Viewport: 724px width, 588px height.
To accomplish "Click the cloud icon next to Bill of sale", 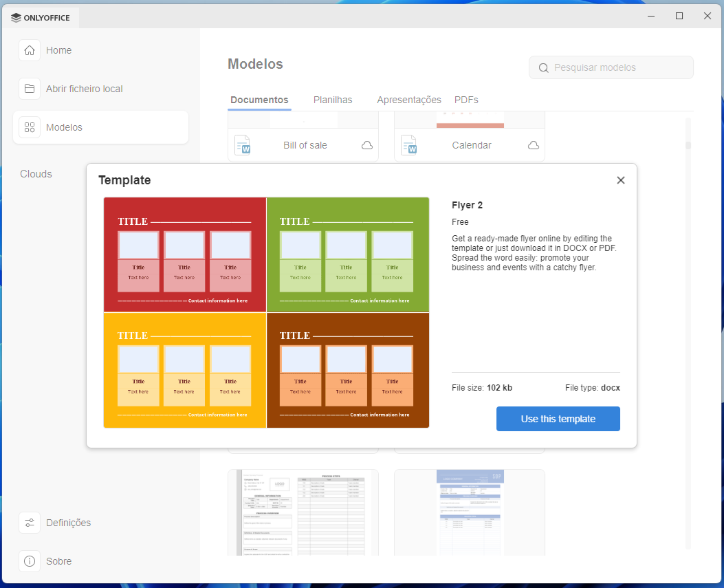I will tap(367, 145).
